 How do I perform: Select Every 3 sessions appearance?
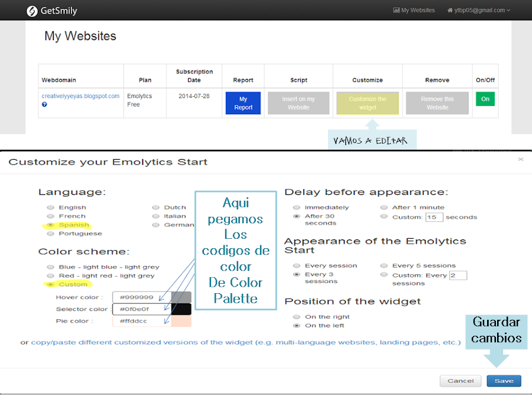pyautogui.click(x=297, y=274)
